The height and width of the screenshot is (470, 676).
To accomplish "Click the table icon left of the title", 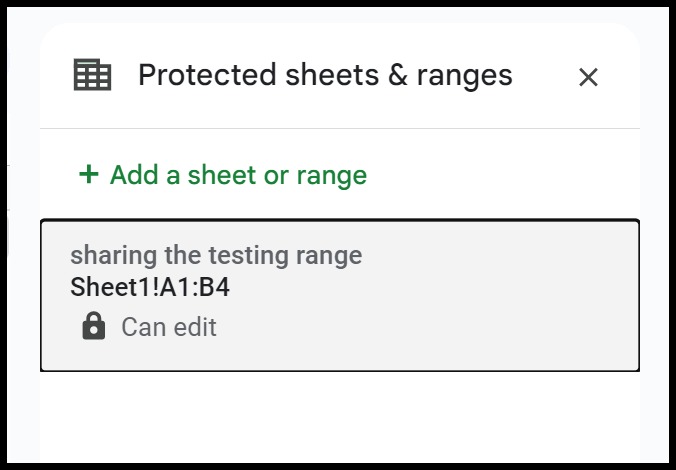I will pos(92,75).
